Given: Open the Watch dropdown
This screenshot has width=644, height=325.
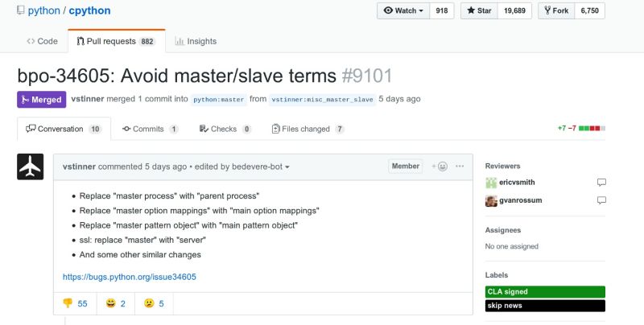Looking at the screenshot, I should [404, 11].
